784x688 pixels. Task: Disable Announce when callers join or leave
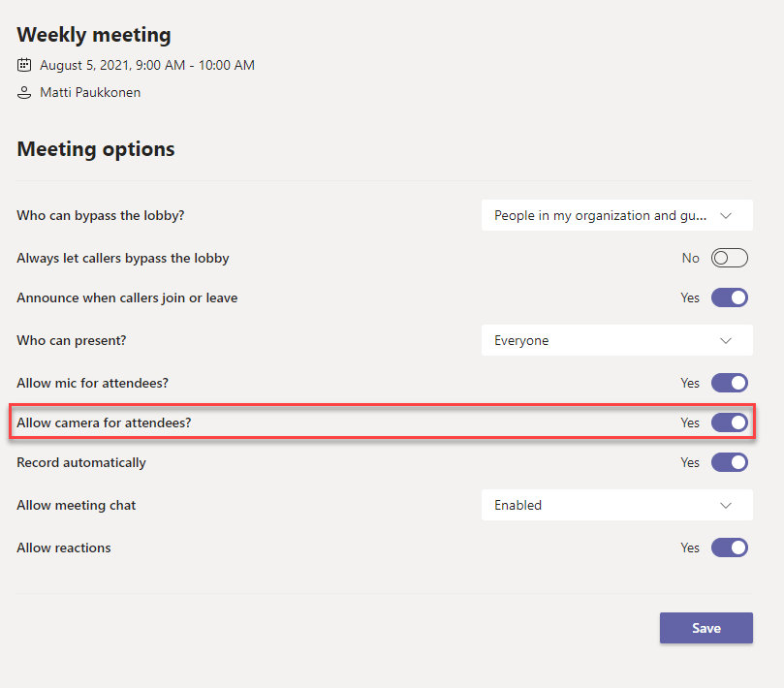(730, 297)
